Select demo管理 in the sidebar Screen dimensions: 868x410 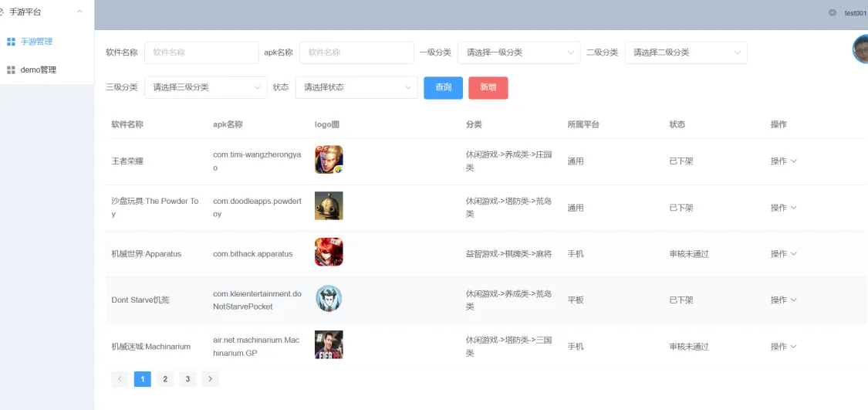pyautogui.click(x=38, y=70)
